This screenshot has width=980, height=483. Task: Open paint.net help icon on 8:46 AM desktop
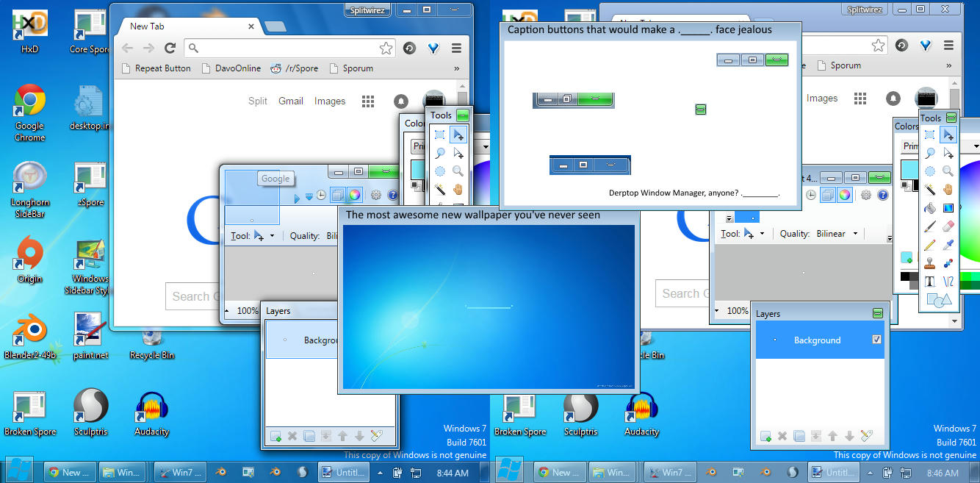(x=882, y=195)
